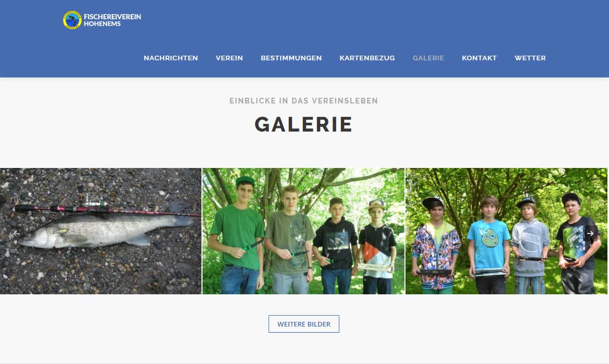
Task: Open the Nachrichten menu item
Action: (171, 58)
